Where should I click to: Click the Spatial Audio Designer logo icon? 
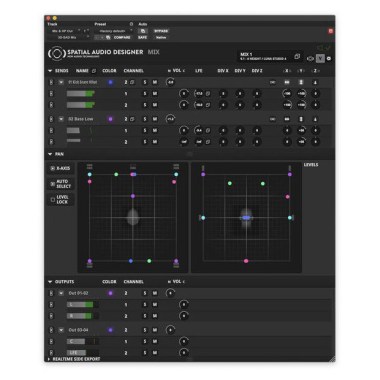pyautogui.click(x=56, y=54)
